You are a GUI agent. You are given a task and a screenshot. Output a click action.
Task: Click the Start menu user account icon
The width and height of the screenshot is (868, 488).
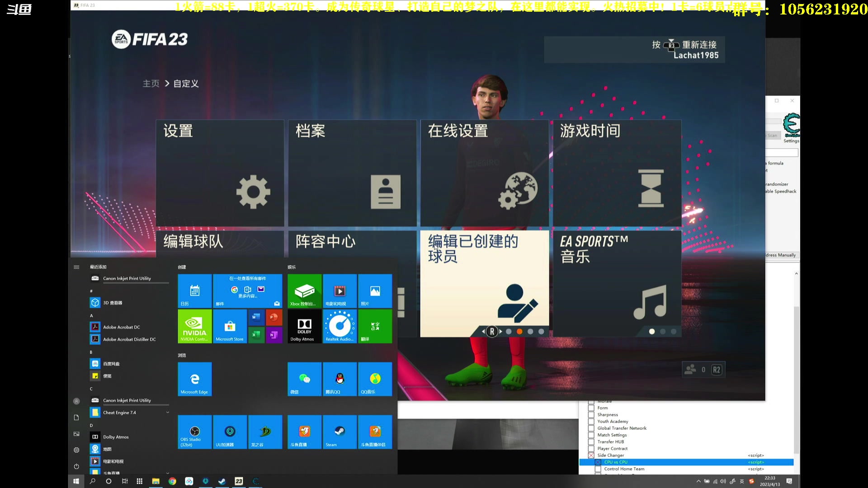click(76, 401)
